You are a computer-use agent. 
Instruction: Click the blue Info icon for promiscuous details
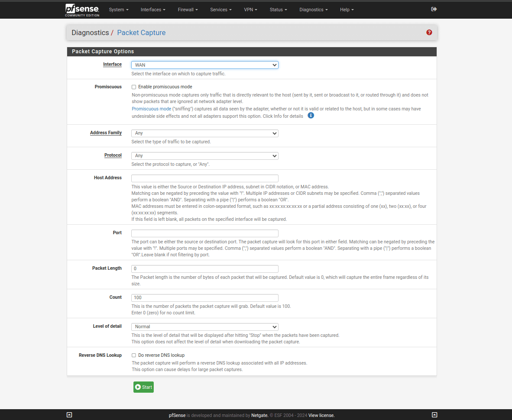[311, 116]
